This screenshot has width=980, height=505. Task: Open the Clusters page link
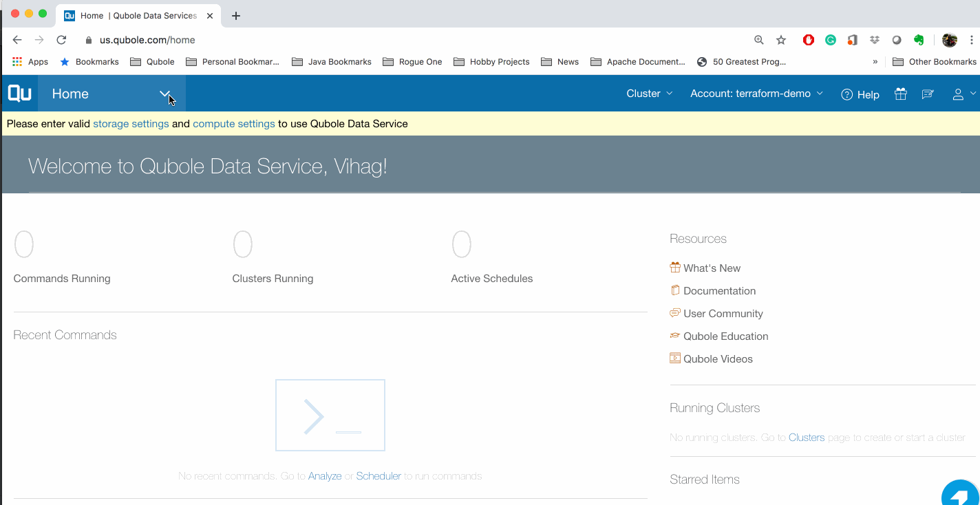click(807, 438)
